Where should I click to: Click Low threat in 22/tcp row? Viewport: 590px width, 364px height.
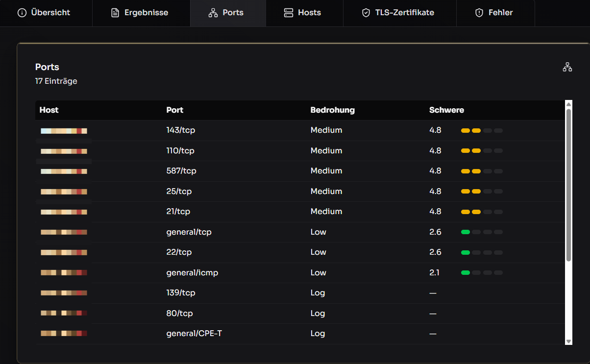pyautogui.click(x=319, y=252)
